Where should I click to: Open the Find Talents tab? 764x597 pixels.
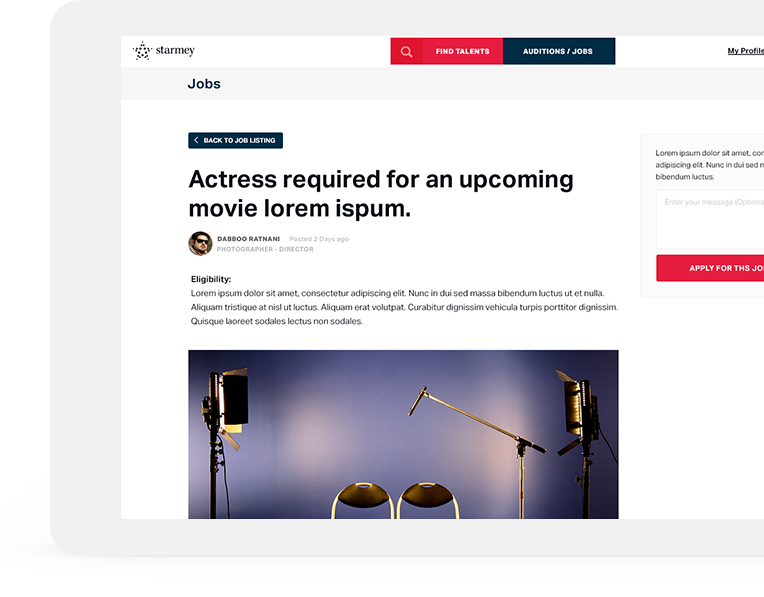pyautogui.click(x=462, y=51)
